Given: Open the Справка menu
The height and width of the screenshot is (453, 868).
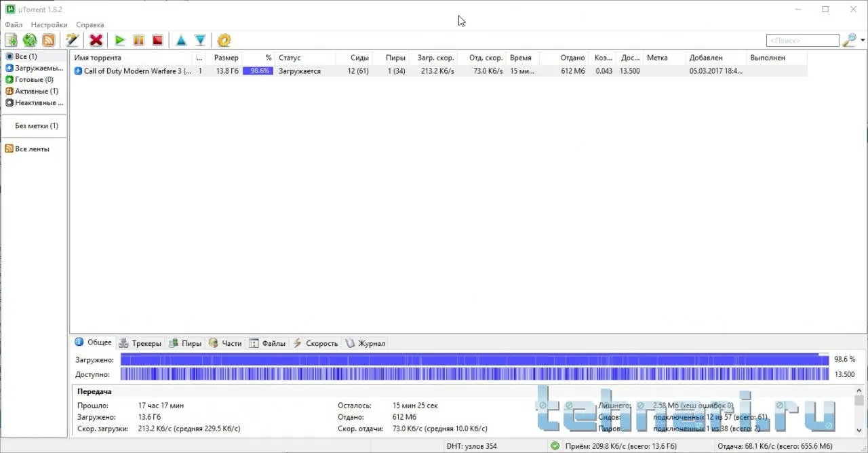Looking at the screenshot, I should point(90,25).
